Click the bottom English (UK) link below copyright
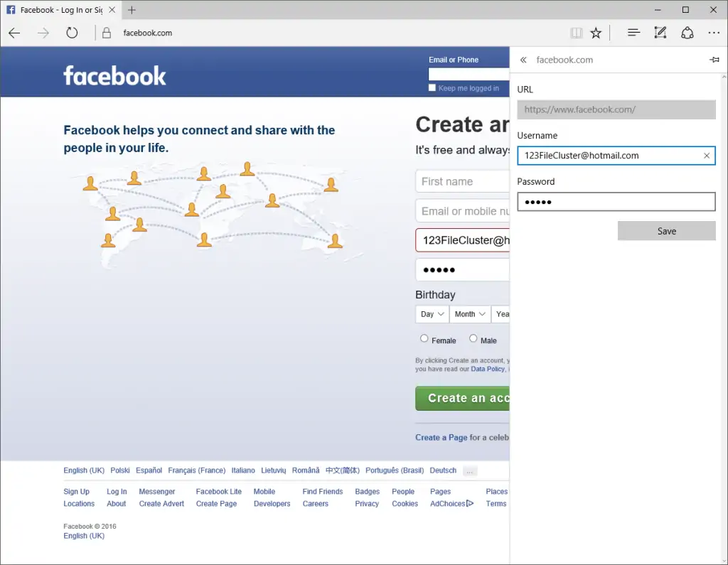Viewport: 728px width, 565px height. point(84,536)
